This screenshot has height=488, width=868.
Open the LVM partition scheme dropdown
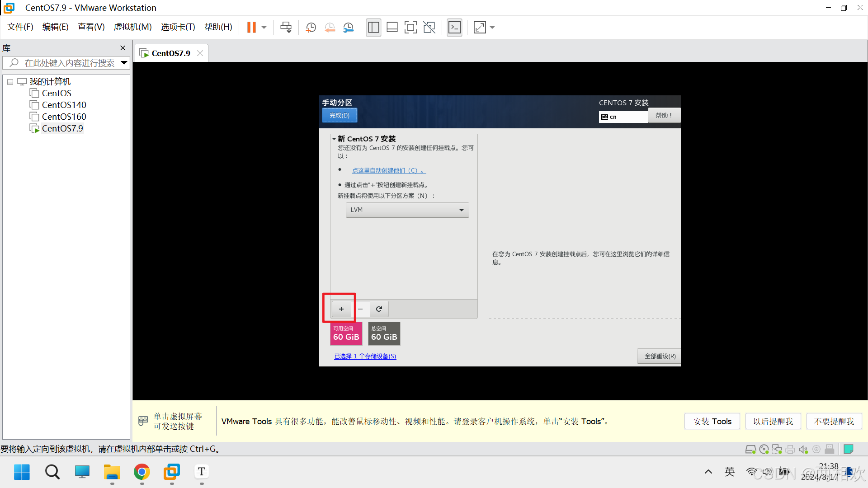click(407, 210)
